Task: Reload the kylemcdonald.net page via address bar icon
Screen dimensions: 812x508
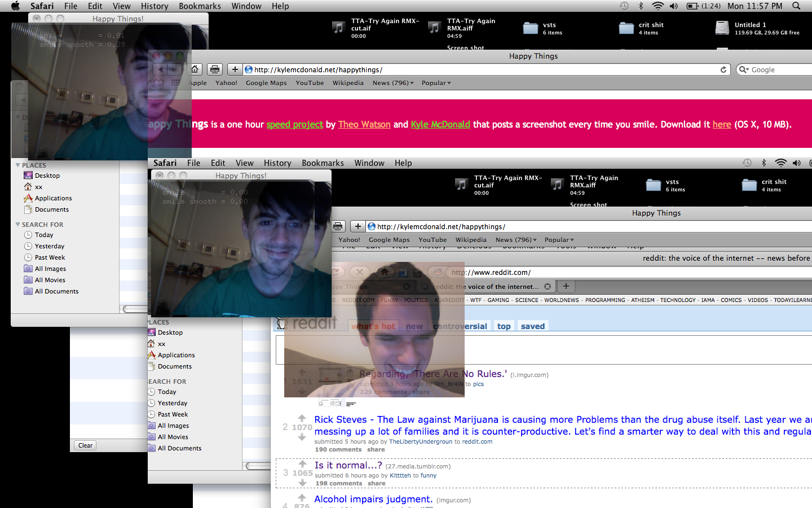Action: [x=723, y=69]
